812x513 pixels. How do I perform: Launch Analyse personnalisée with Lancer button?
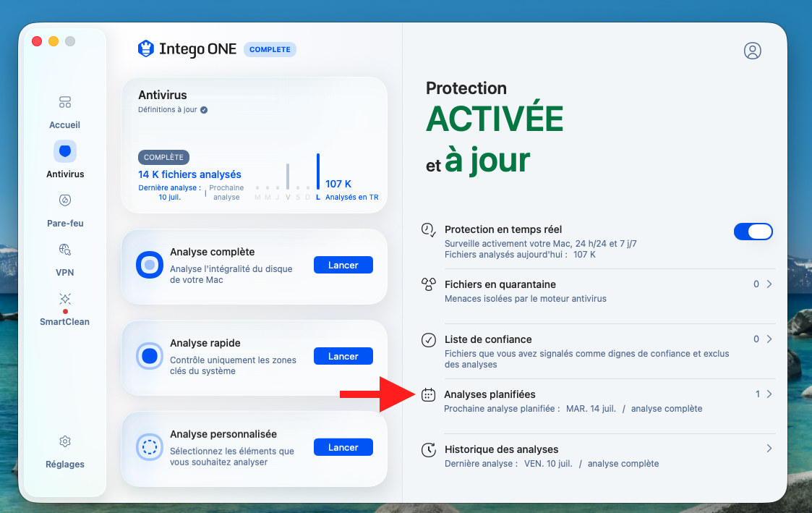(x=343, y=447)
